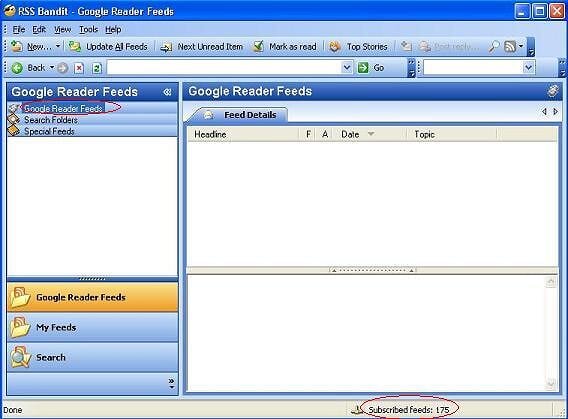Click the horizontal splitter between list and preview
Image resolution: width=568 pixels, height=419 pixels.
coord(372,270)
